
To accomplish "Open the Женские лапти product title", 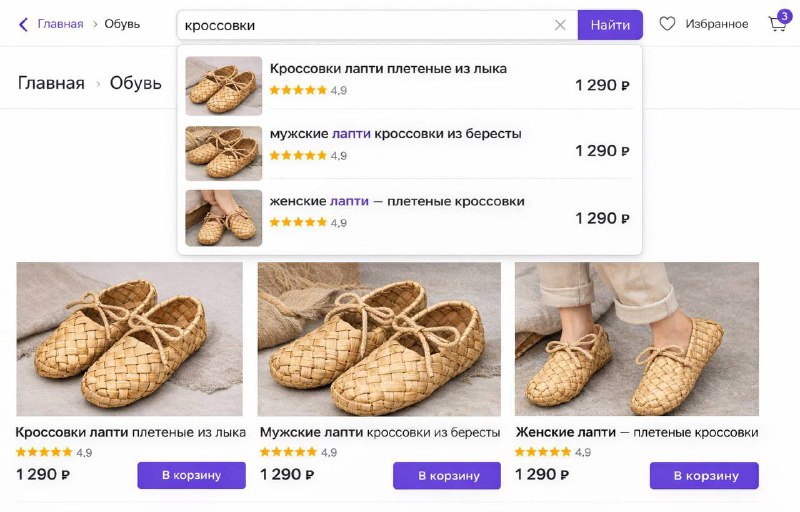I will [636, 433].
